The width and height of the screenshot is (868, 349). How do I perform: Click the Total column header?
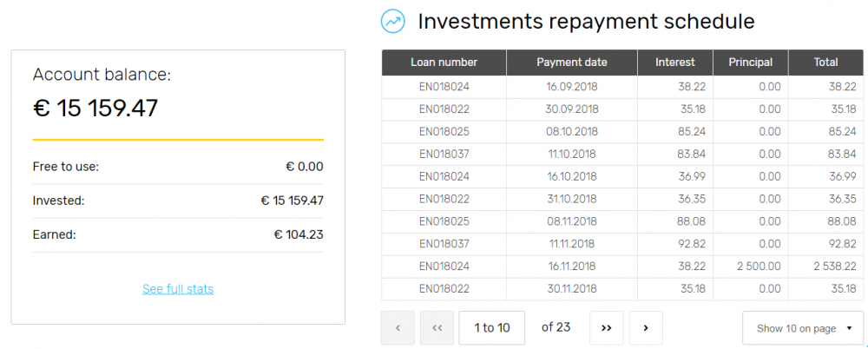pyautogui.click(x=825, y=63)
